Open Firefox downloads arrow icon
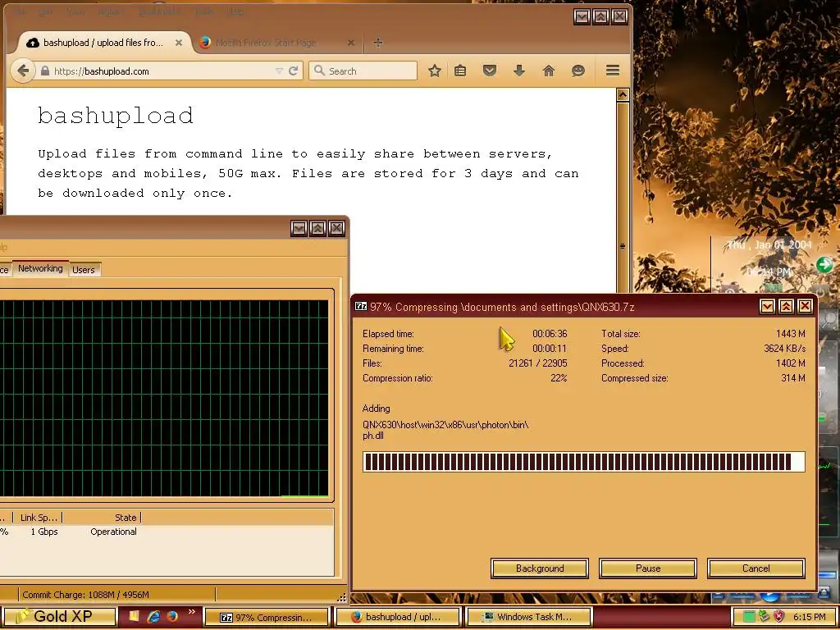The image size is (840, 630). coord(518,71)
